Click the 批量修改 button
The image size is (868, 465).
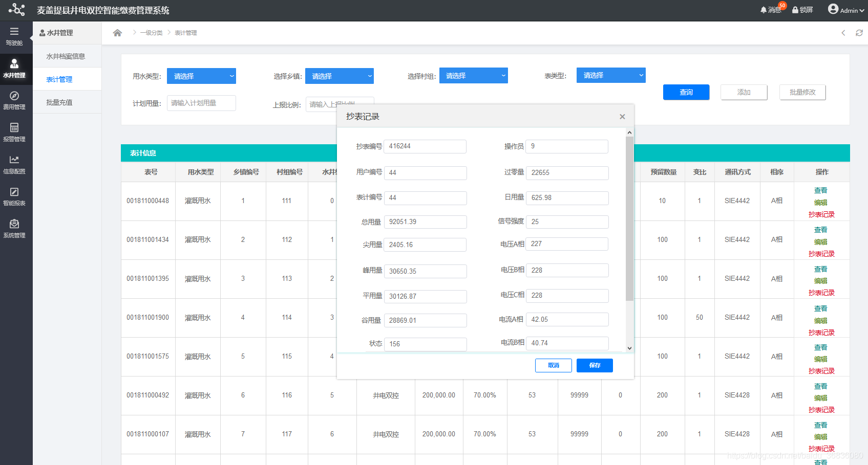click(802, 92)
